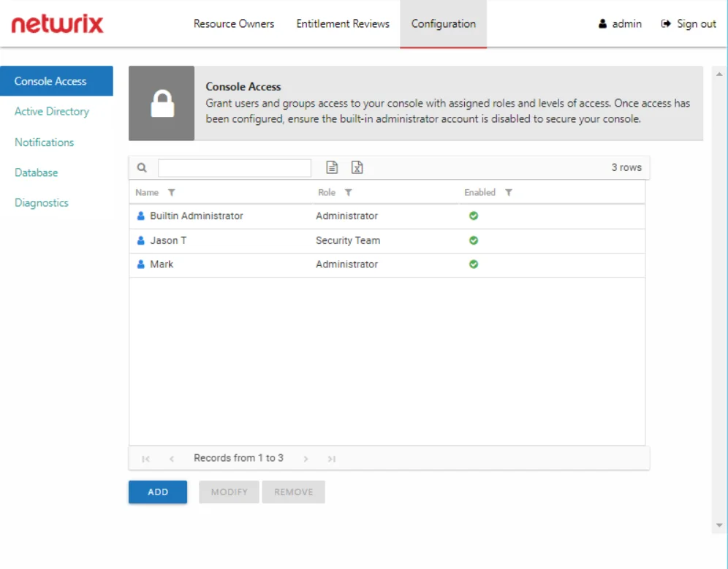This screenshot has width=728, height=569.
Task: Click enabled checkmark for Builtin Administrator
Action: (x=474, y=215)
